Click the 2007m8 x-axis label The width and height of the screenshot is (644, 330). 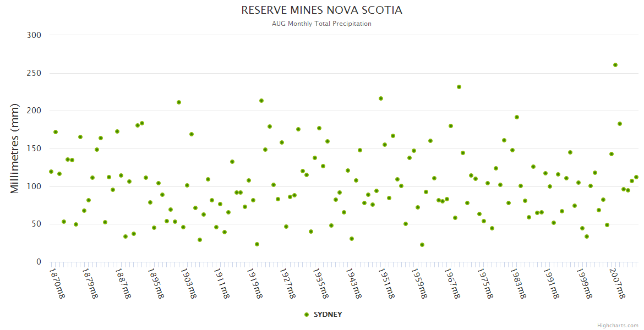617,283
